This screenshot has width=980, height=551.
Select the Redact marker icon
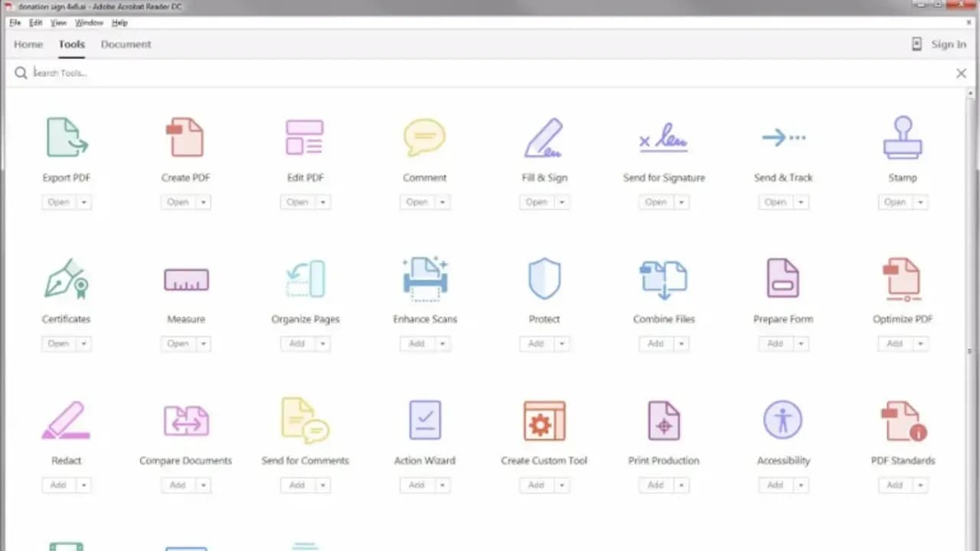point(66,420)
